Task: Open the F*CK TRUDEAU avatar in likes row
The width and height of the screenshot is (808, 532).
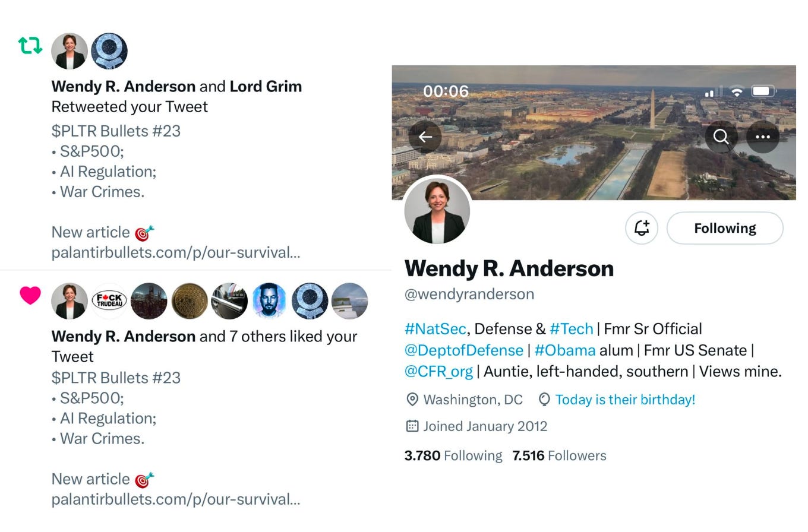Action: [109, 301]
